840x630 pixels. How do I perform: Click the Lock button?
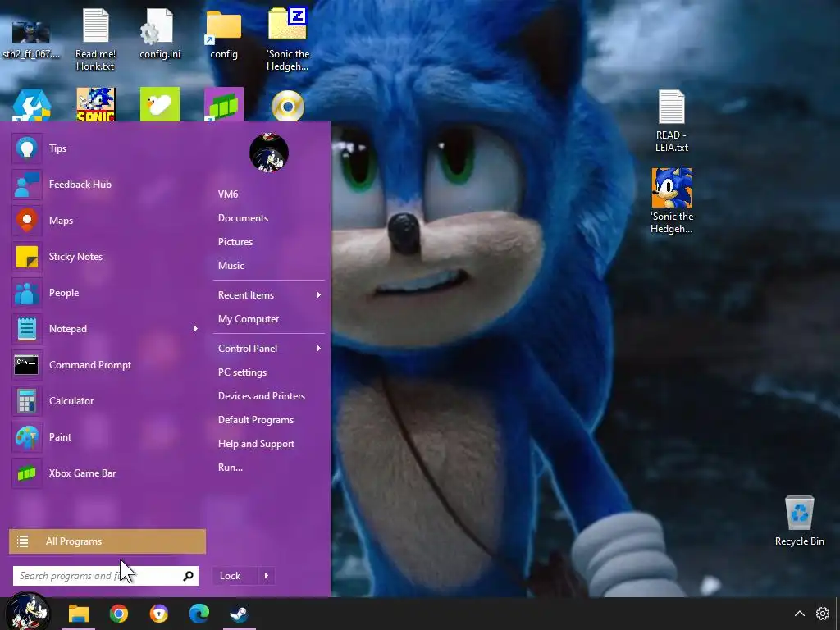click(x=231, y=576)
